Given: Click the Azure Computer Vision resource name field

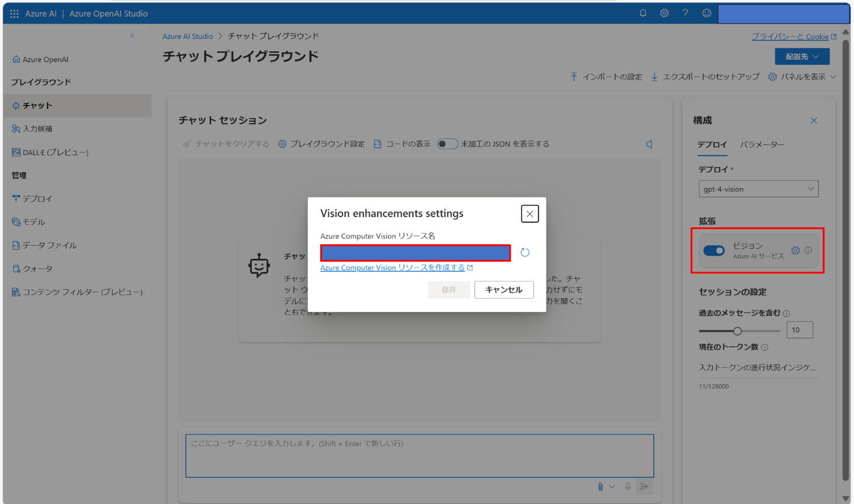Looking at the screenshot, I should 415,253.
